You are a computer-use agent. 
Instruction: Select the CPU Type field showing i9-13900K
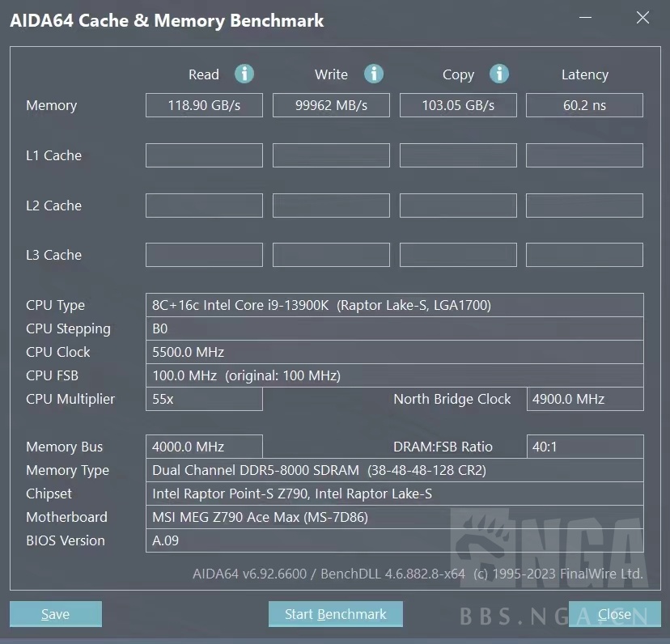click(x=394, y=305)
